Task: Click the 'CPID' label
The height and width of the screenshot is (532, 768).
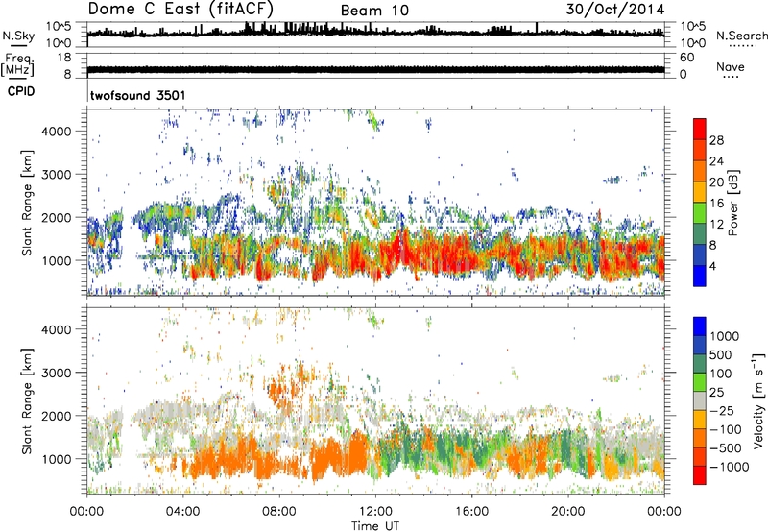Action: click(21, 91)
